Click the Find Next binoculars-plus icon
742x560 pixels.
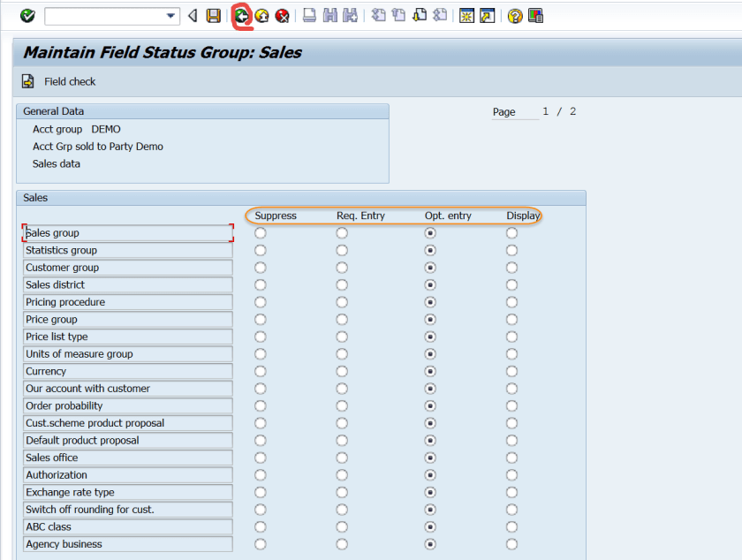point(350,16)
